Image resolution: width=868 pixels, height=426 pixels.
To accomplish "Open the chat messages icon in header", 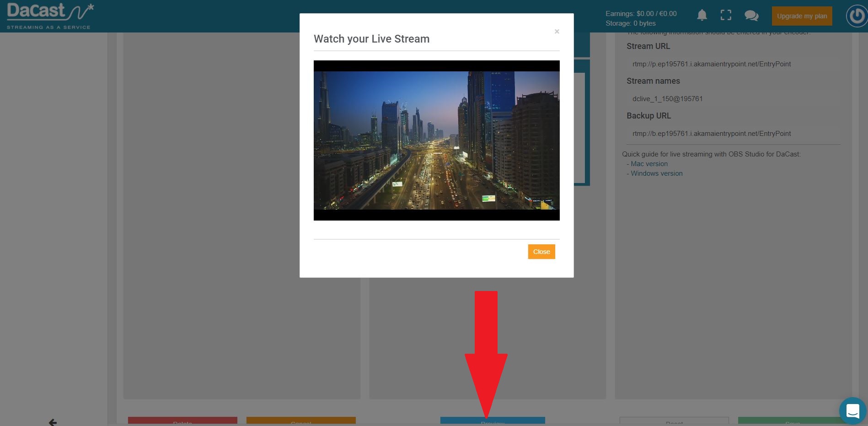I will pos(751,16).
